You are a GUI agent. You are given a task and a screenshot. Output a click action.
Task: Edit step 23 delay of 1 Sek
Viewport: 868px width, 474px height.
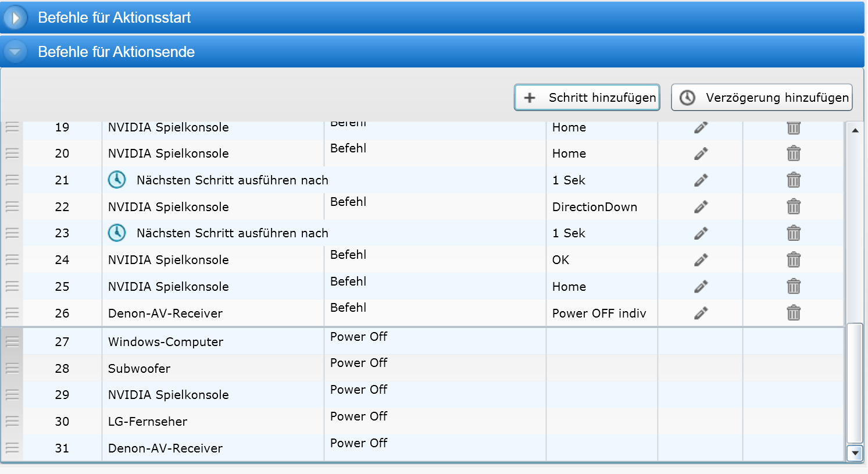coord(701,233)
